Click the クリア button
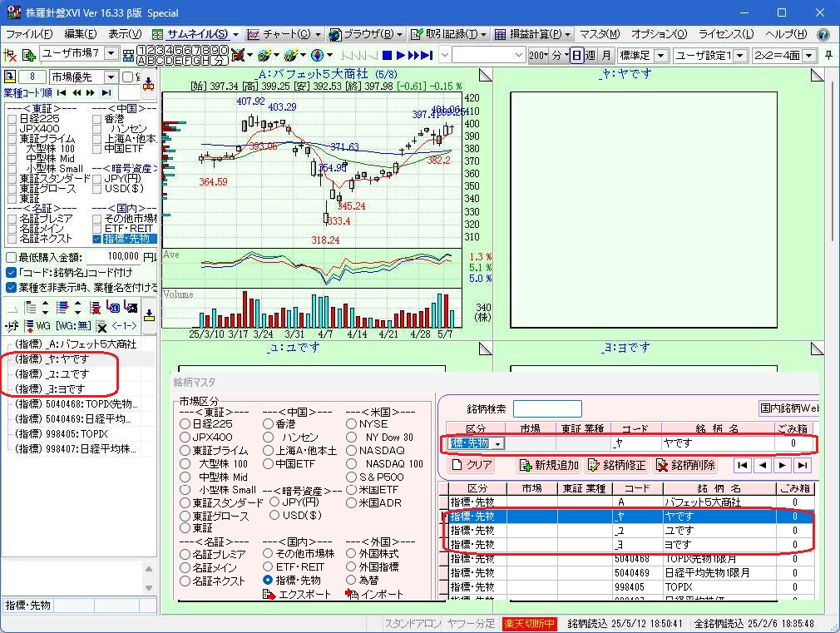Image resolution: width=840 pixels, height=633 pixels. [x=472, y=465]
